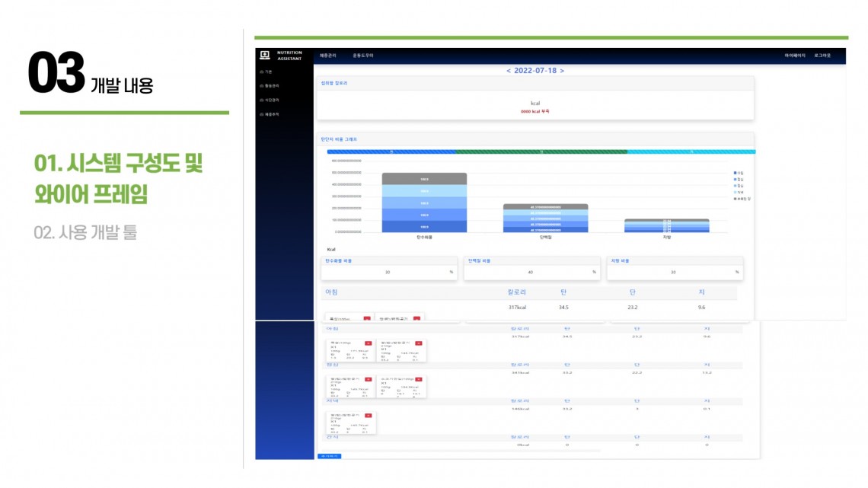Delete the right food card under 점심
This screenshot has width=868, height=488.
coord(419,379)
